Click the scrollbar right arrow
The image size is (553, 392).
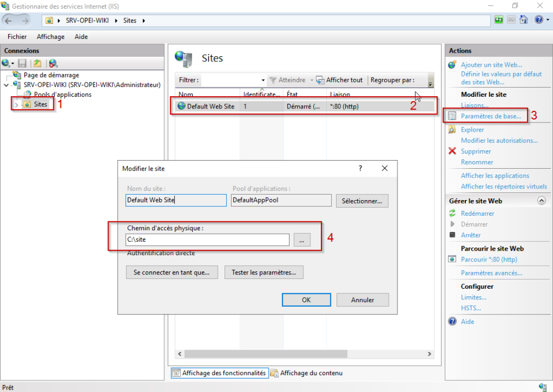pos(429,354)
